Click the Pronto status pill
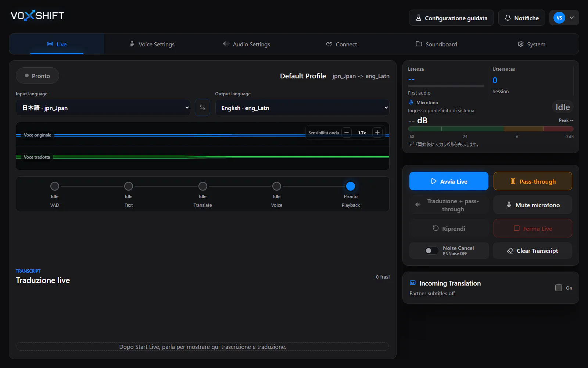588x368 pixels. (x=37, y=76)
